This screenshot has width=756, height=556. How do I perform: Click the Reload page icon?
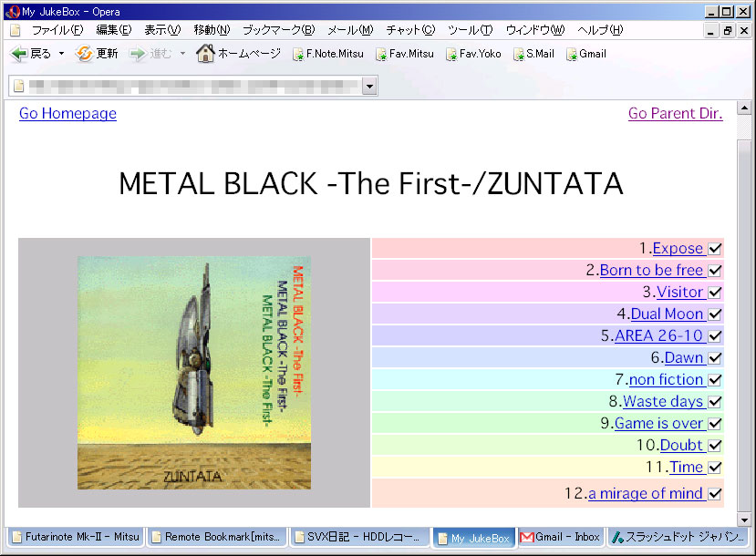84,54
